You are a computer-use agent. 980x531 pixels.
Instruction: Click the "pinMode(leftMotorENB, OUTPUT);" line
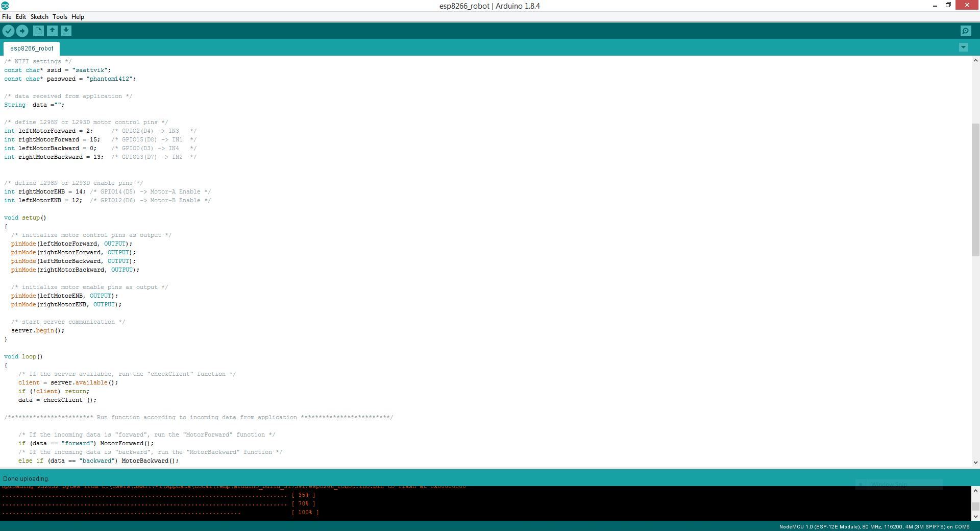tap(64, 296)
